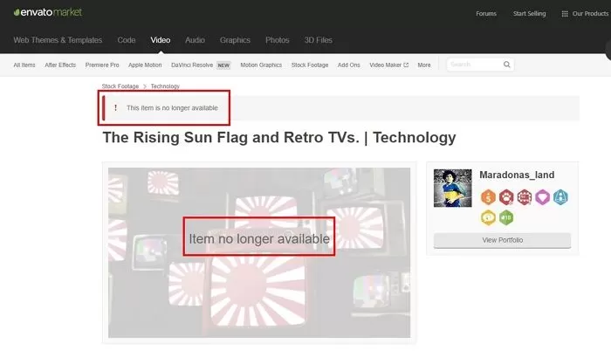Click the pink heart badge

tap(542, 197)
